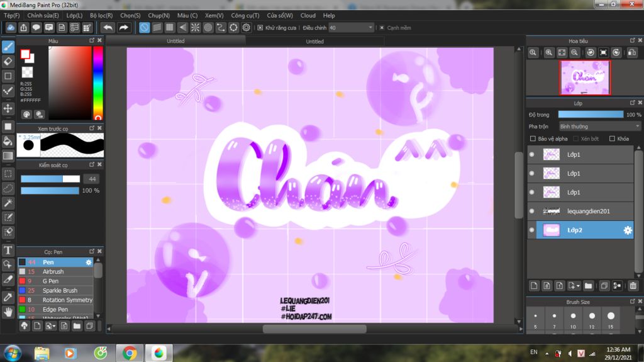The height and width of the screenshot is (362, 644).
Task: Click the Độ trong opacity slider
Action: [590, 115]
